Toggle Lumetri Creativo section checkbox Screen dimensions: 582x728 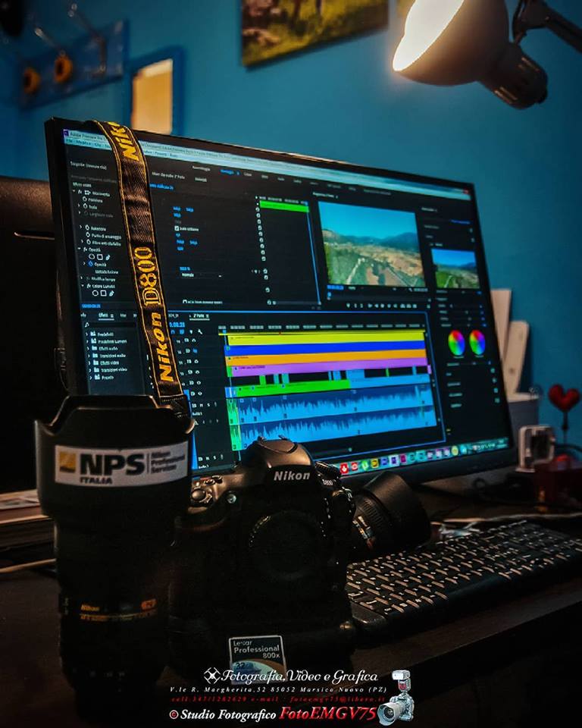472,241
